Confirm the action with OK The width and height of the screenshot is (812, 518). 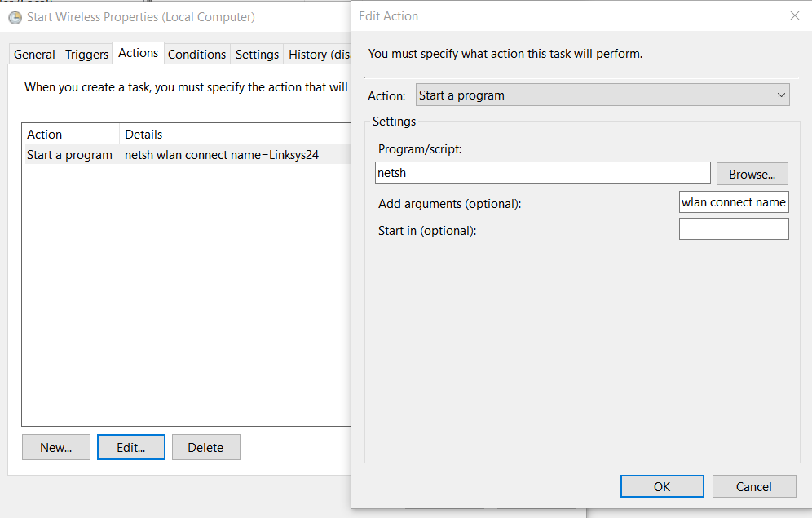(x=661, y=486)
